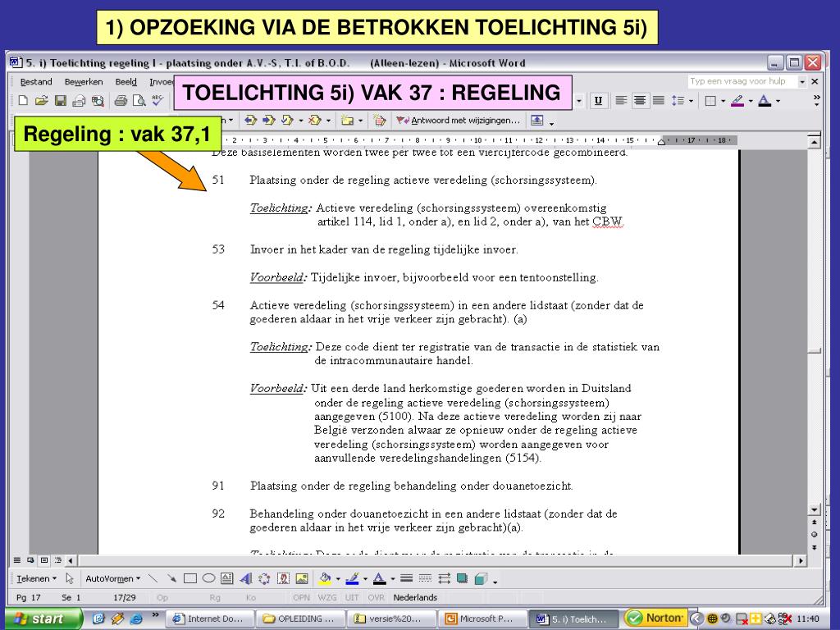The width and height of the screenshot is (840, 630).
Task: Click the Norton tray button
Action: pyautogui.click(x=656, y=619)
